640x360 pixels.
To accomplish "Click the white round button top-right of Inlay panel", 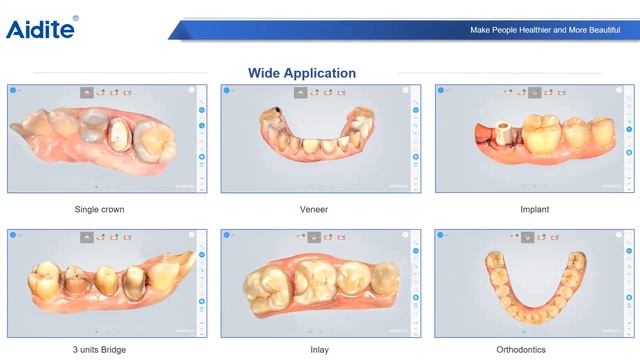I will 405,235.
